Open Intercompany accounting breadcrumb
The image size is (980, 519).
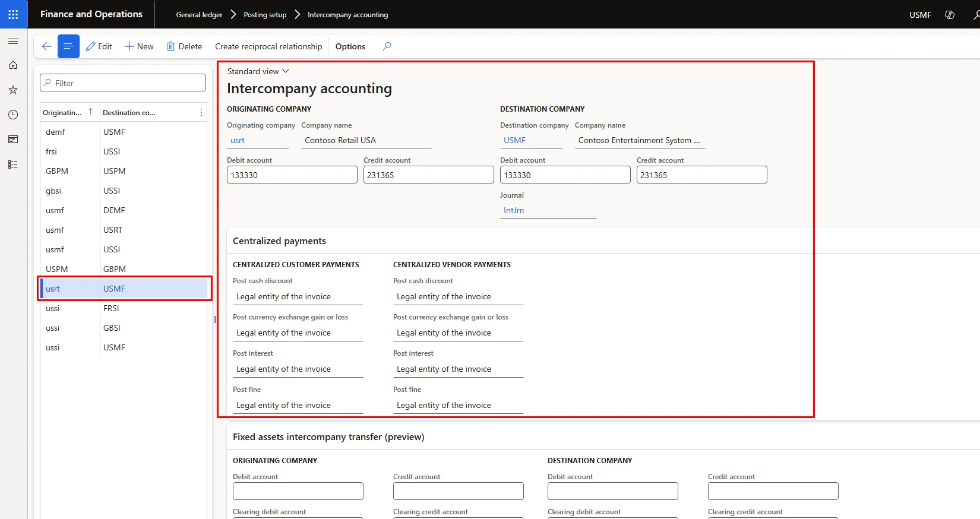[x=347, y=15]
